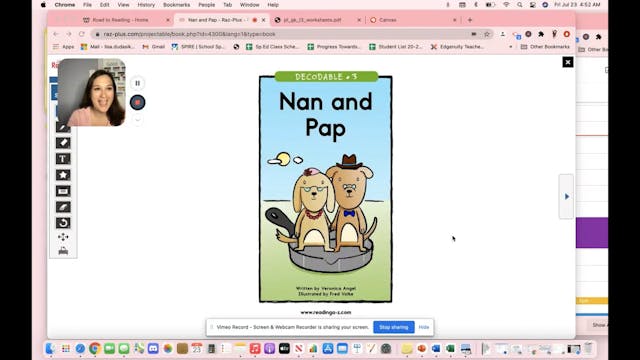Open Podcasts from the dock
This screenshot has width=640, height=360.
[x=269, y=349]
